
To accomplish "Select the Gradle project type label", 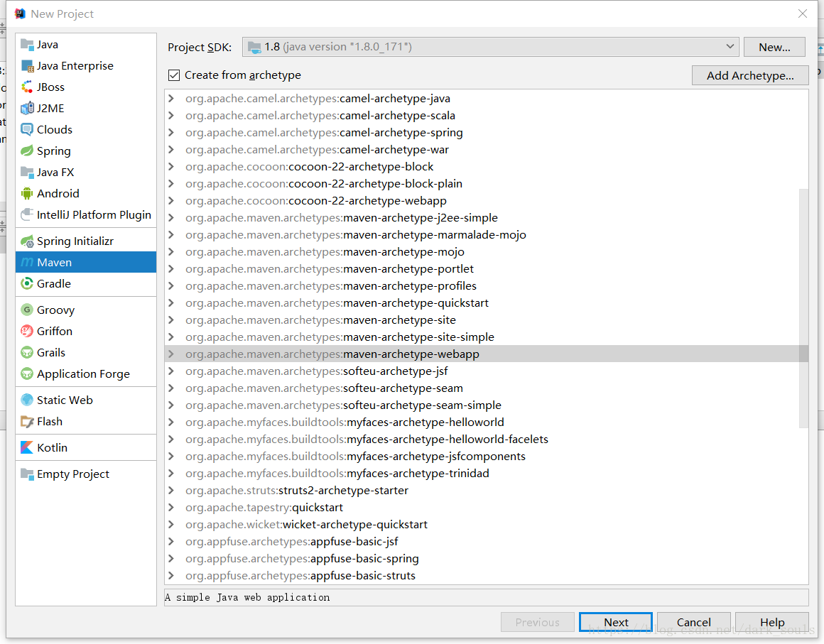I will pyautogui.click(x=53, y=283).
